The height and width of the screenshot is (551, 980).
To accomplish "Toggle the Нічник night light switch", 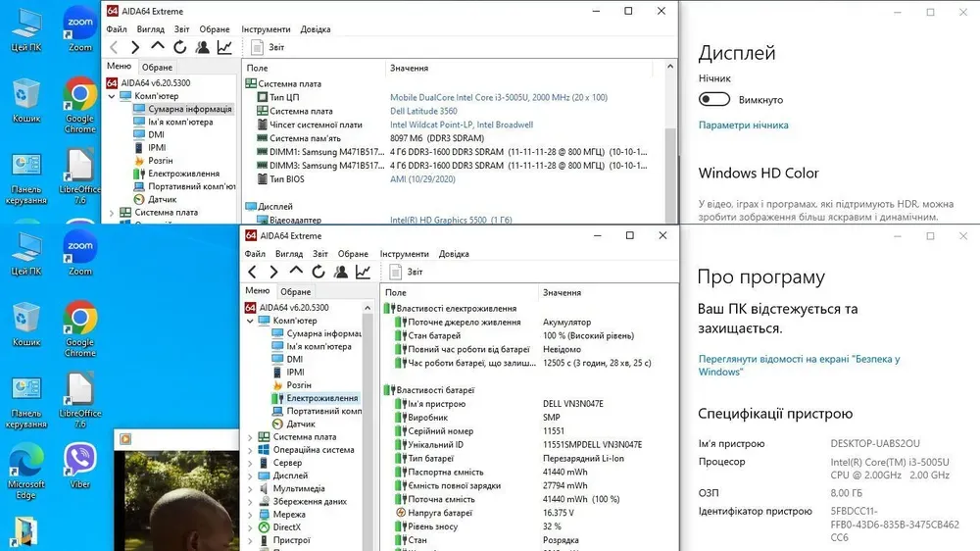I will coord(714,99).
